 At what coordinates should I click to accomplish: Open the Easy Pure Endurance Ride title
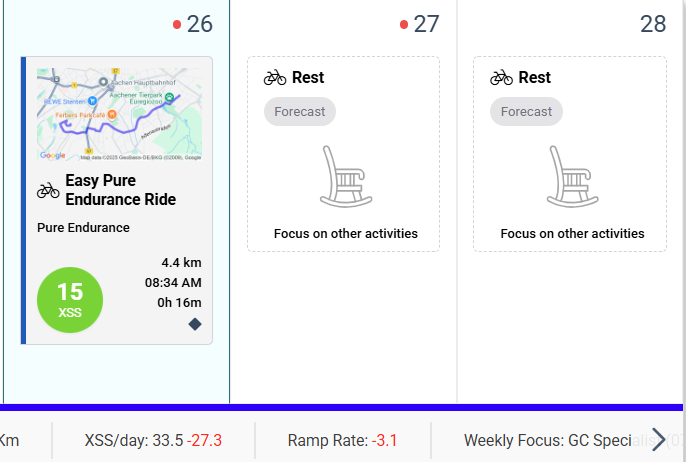121,190
